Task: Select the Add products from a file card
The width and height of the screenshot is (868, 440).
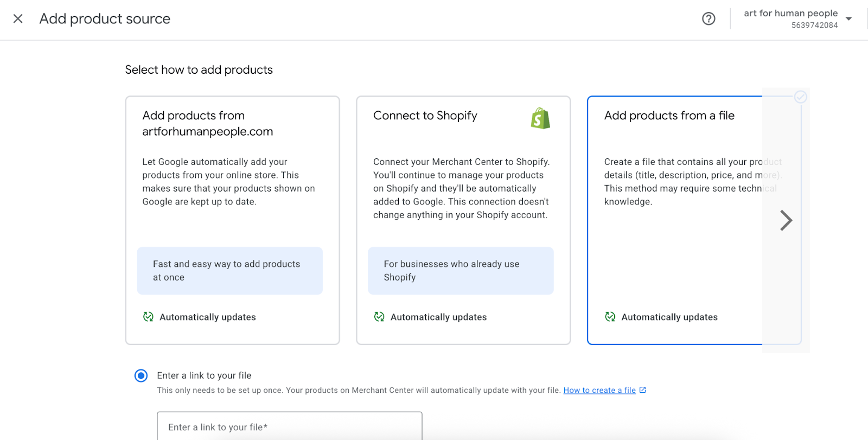Action: [x=694, y=220]
